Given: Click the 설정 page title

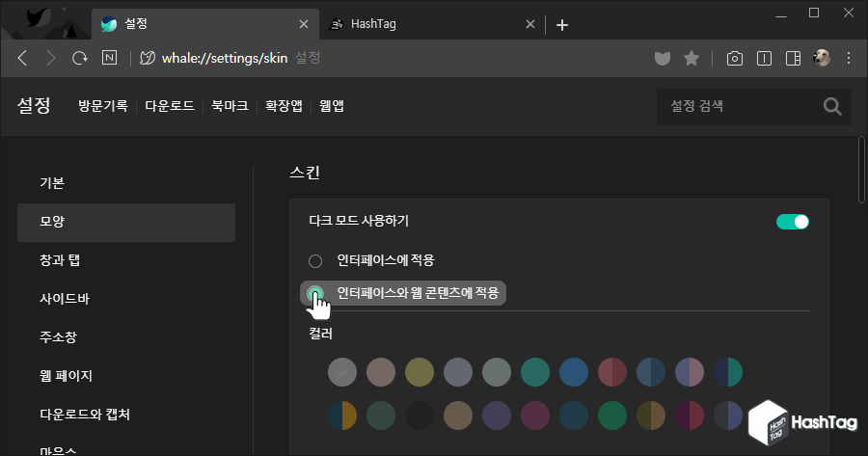Looking at the screenshot, I should [34, 105].
